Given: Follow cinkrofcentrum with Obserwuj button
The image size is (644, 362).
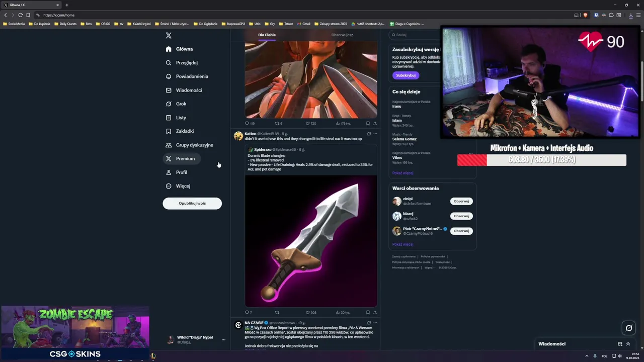Looking at the screenshot, I should pyautogui.click(x=461, y=201).
